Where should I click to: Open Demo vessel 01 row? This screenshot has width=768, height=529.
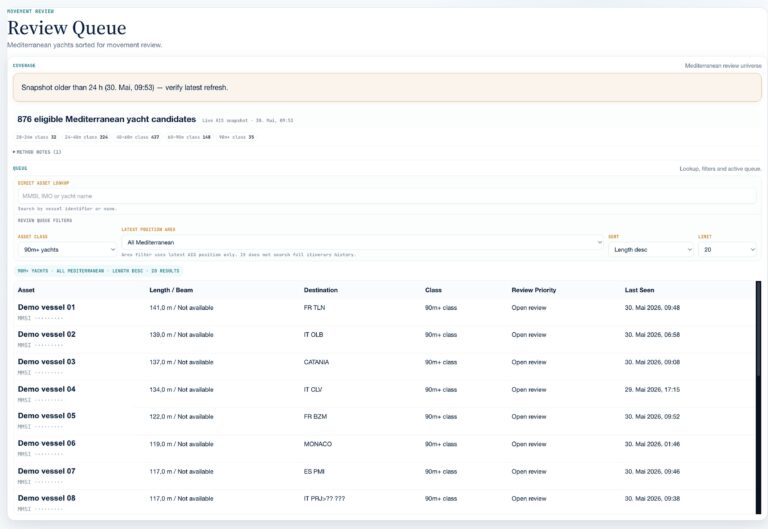pyautogui.click(x=384, y=312)
